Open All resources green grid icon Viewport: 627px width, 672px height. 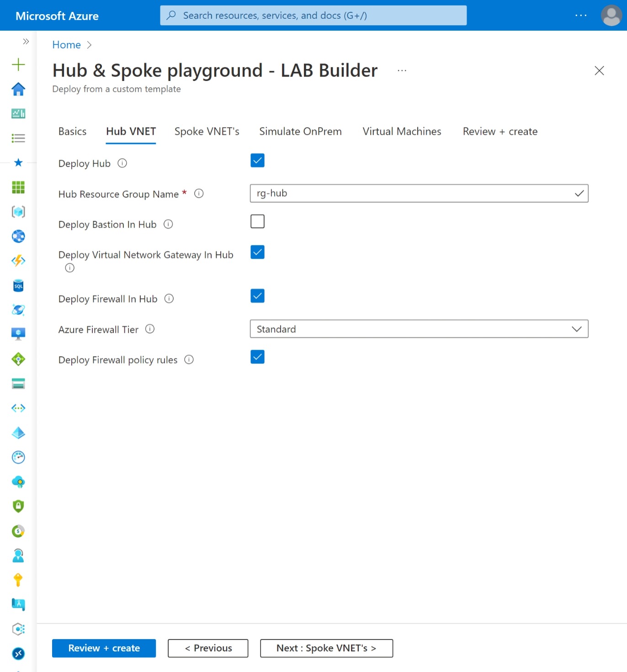point(18,187)
